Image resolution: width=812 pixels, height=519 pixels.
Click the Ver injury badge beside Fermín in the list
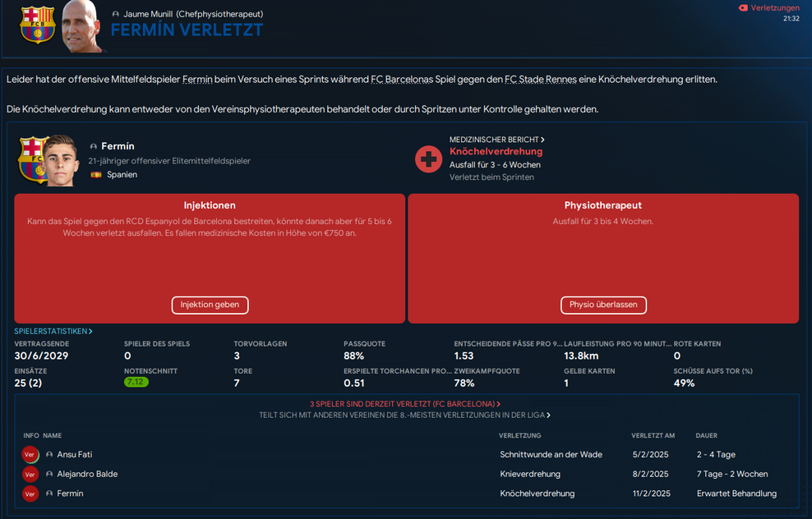[30, 494]
